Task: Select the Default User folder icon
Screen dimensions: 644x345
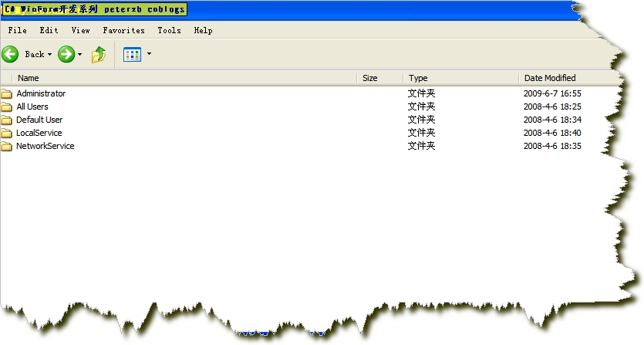Action: pos(6,120)
